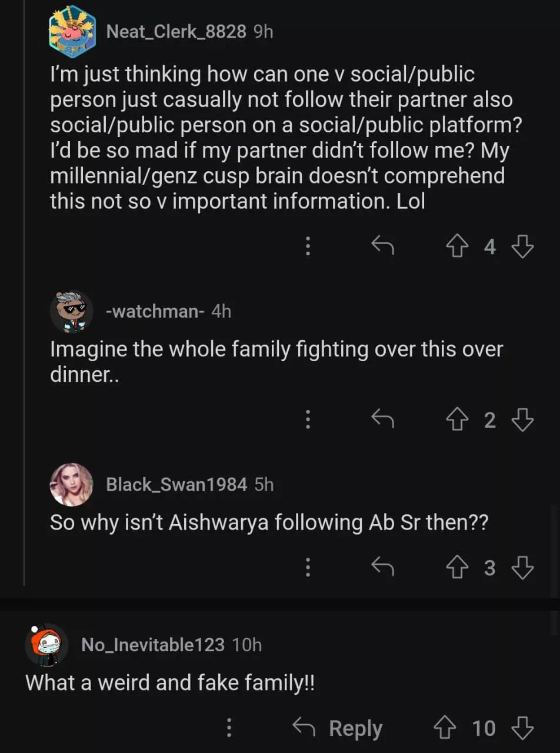Open more options for -watchman-'s comment
The width and height of the screenshot is (560, 753).
307,419
